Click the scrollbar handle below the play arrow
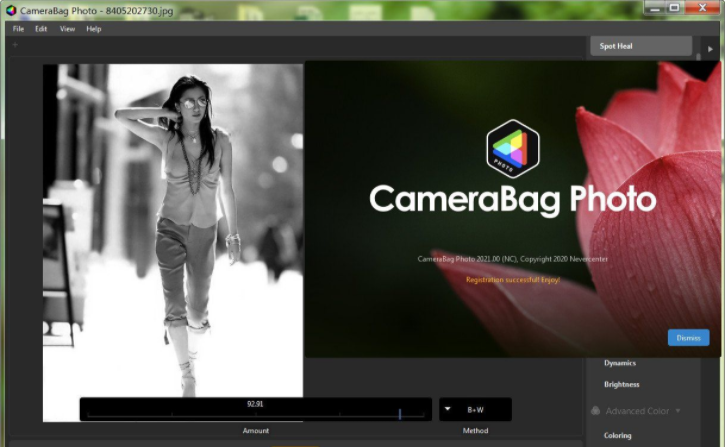726x447 pixels. pyautogui.click(x=698, y=57)
